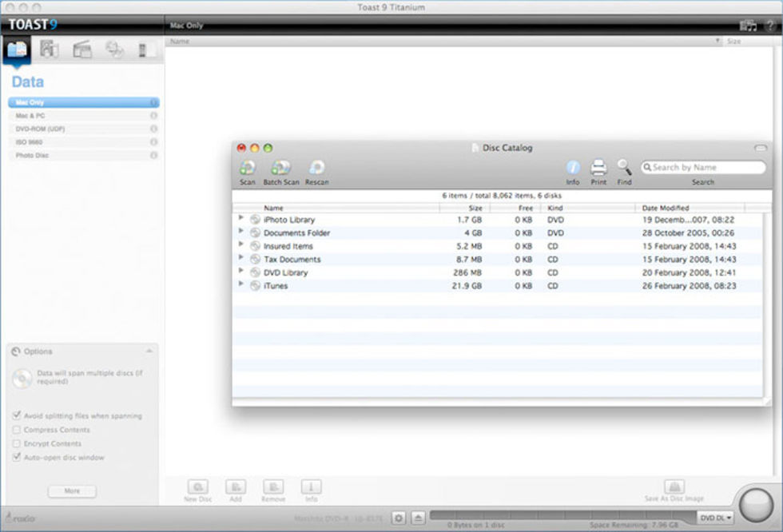Click the Rescan disc icon
Viewport: 783px width, 532px height.
pyautogui.click(x=316, y=169)
